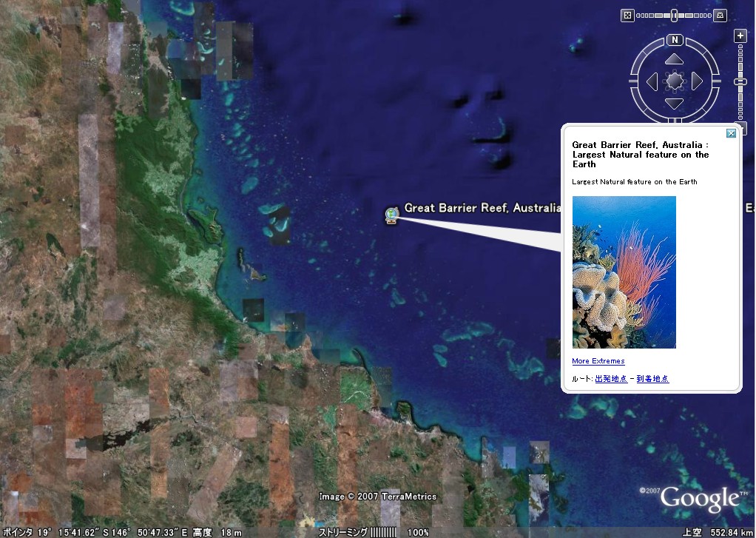The image size is (756, 538).
Task: Zoom in with the plus button
Action: click(x=740, y=36)
